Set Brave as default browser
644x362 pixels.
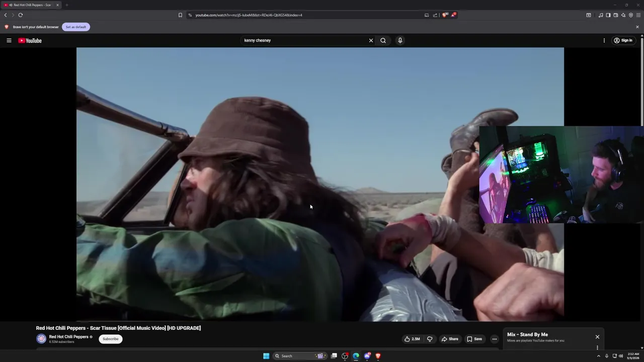pyautogui.click(x=76, y=27)
